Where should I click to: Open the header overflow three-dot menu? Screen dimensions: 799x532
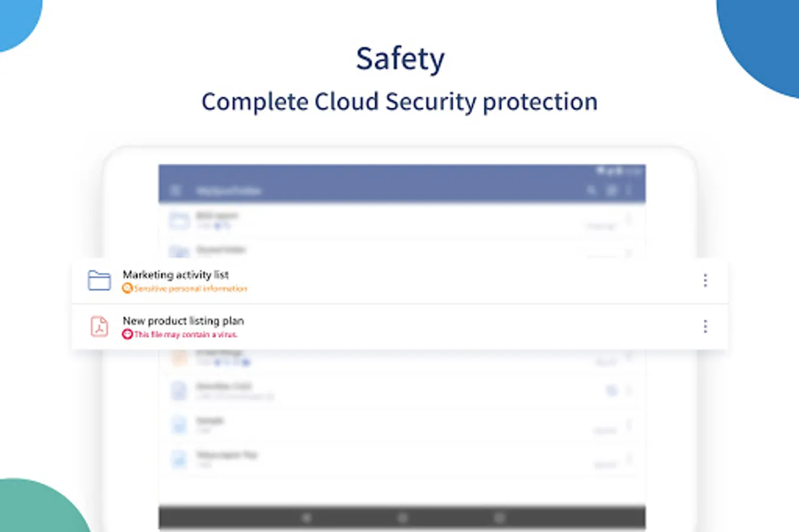pos(629,190)
